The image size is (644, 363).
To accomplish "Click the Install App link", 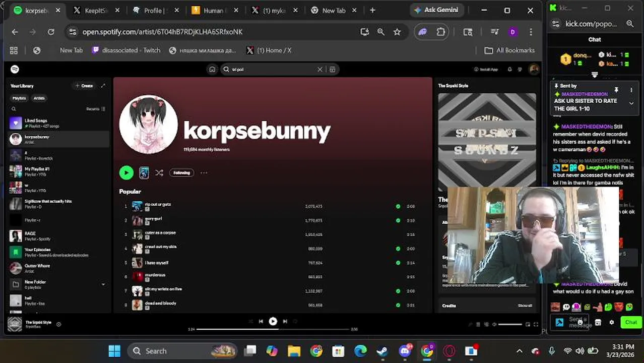I will click(x=486, y=70).
